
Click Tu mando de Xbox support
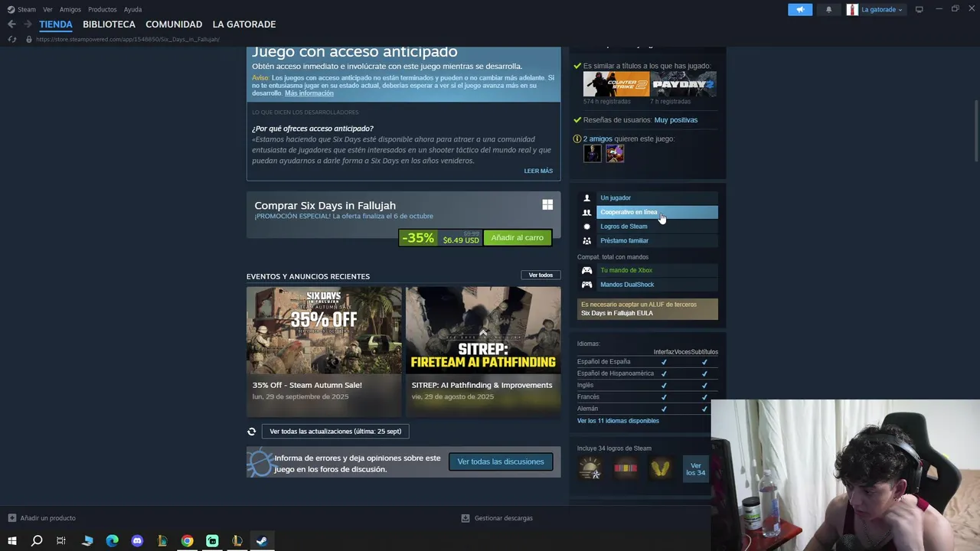(657, 270)
